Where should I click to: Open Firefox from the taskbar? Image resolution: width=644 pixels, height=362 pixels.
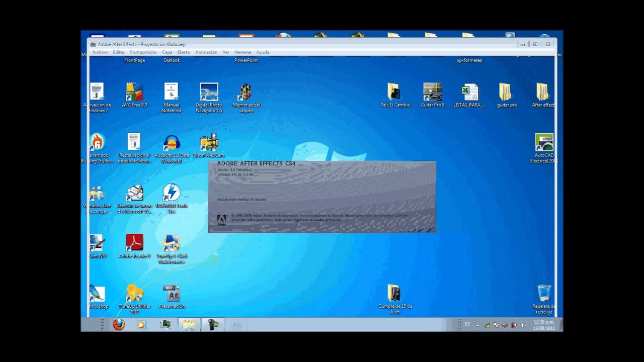coord(119,325)
